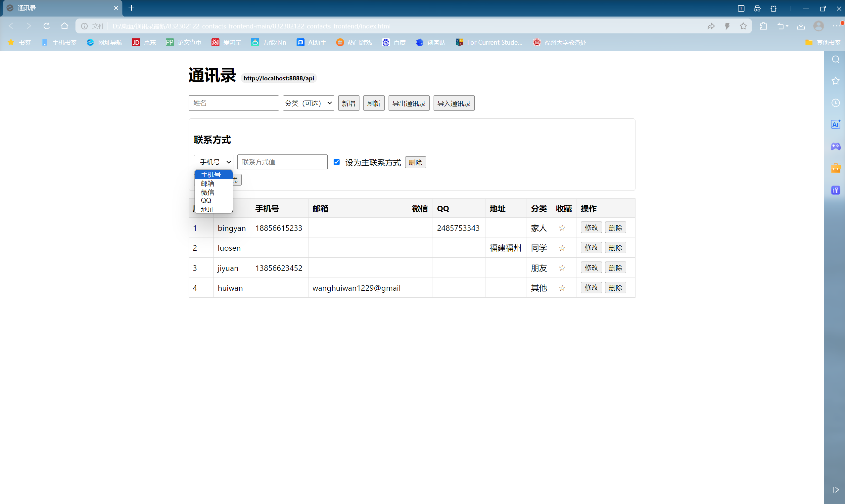
Task: Click the 导出通讯录 button
Action: (408, 103)
